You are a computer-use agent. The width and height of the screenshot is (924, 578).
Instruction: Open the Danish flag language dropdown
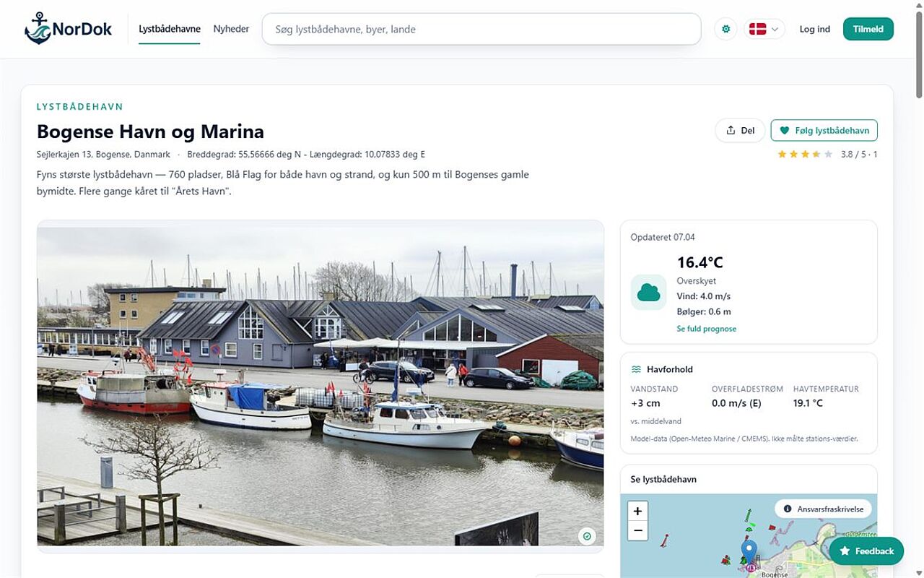[x=764, y=29]
